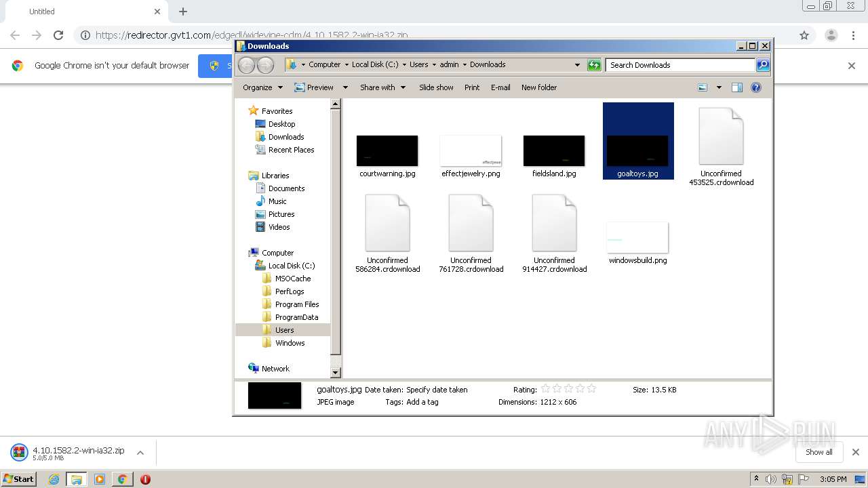Click the search magnifier icon in Explorer

tap(763, 65)
